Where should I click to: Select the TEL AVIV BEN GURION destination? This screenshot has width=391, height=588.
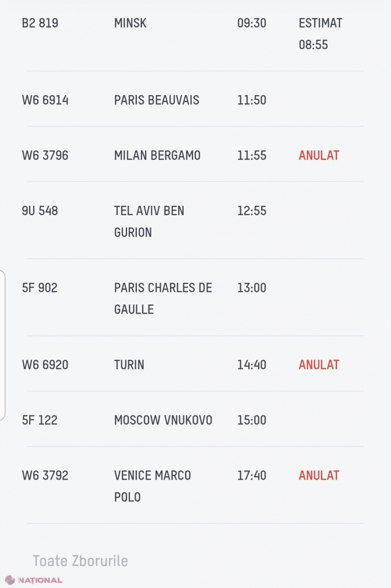coord(149,221)
